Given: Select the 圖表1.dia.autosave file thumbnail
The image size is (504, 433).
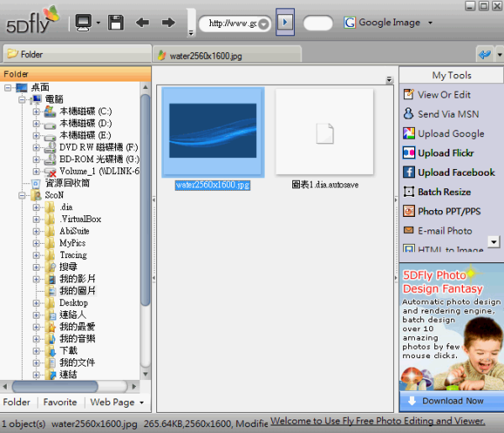Looking at the screenshot, I should (325, 133).
